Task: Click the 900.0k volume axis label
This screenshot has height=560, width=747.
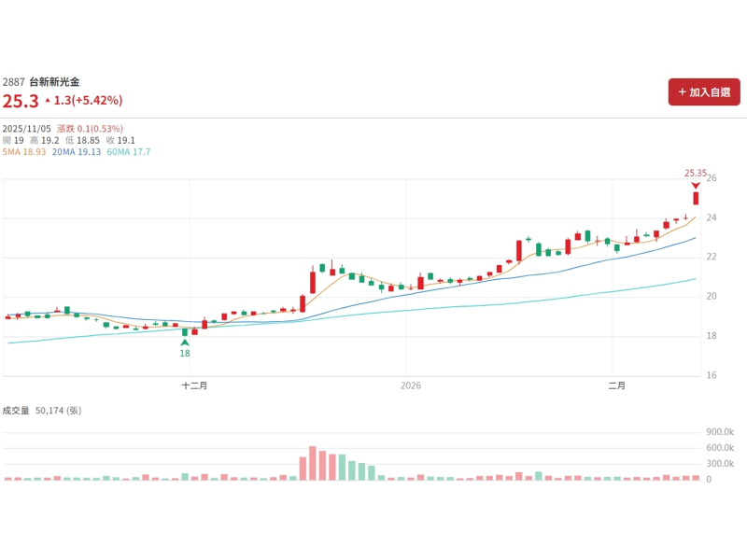Action: coord(720,432)
